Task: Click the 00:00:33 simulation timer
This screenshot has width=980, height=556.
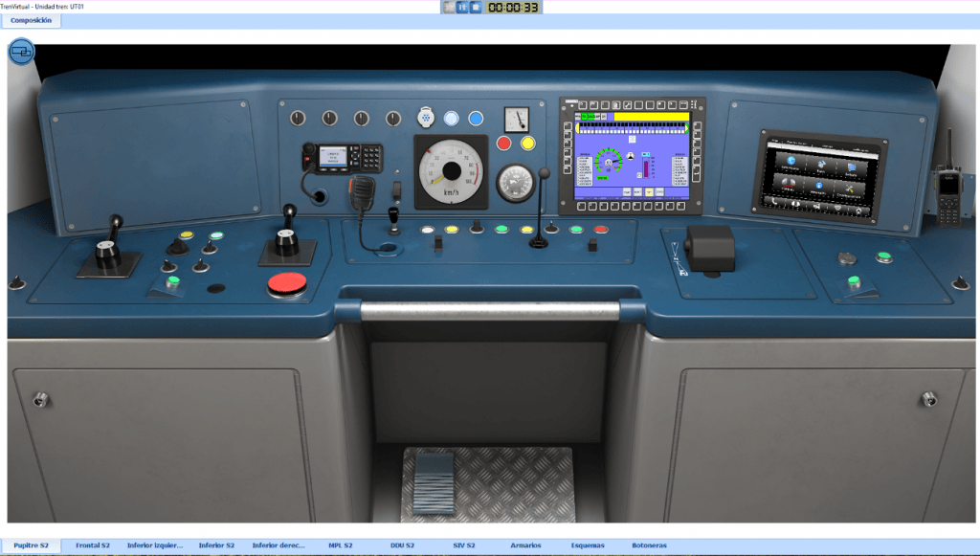Action: 513,8
